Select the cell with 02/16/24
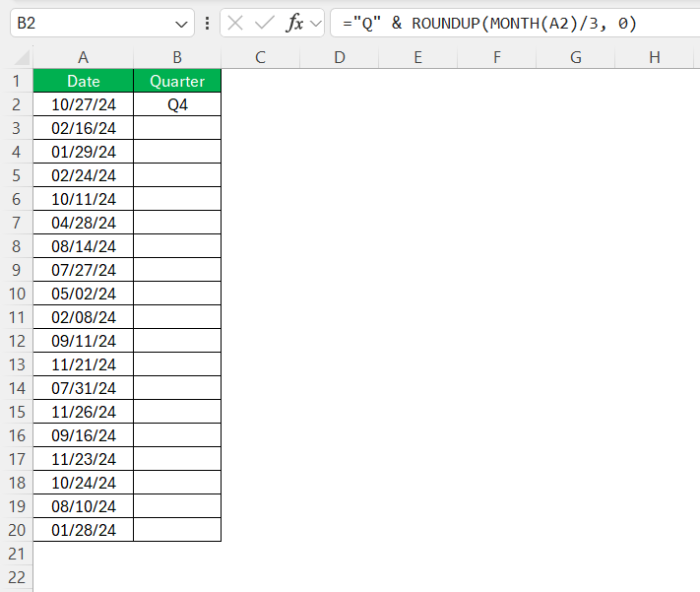This screenshot has width=700, height=592. [83, 128]
